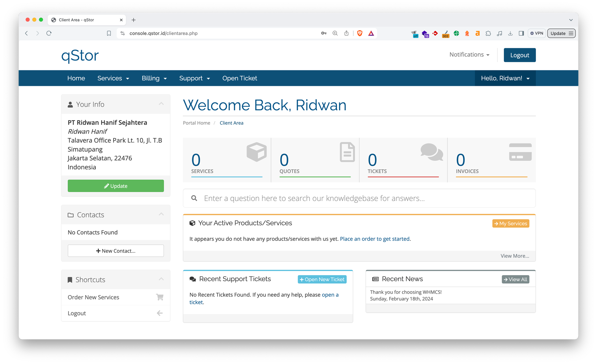Select Open Ticket in the navigation bar
Viewport: 597px width, 364px height.
point(240,78)
